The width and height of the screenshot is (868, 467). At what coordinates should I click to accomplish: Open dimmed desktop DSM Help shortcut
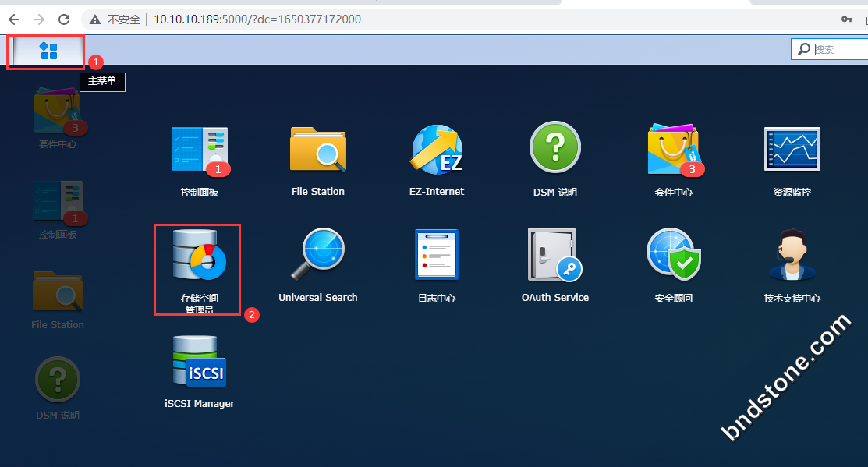tap(58, 380)
